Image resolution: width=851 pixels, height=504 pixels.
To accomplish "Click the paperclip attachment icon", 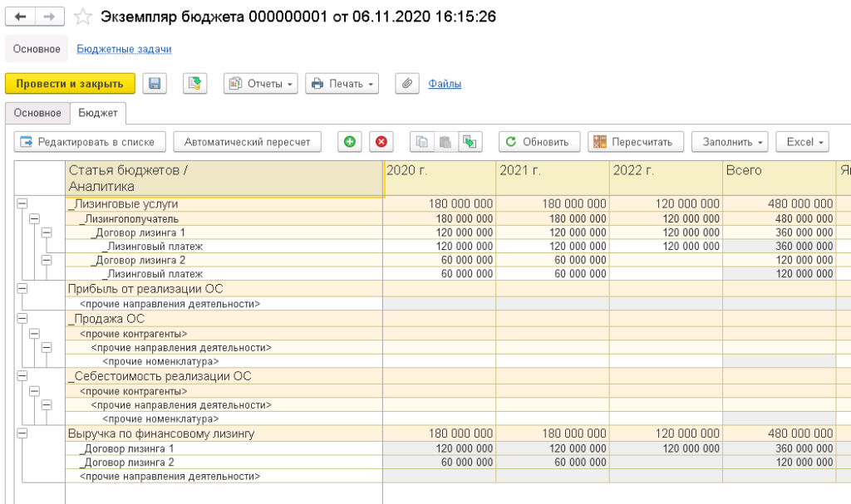I will [406, 83].
